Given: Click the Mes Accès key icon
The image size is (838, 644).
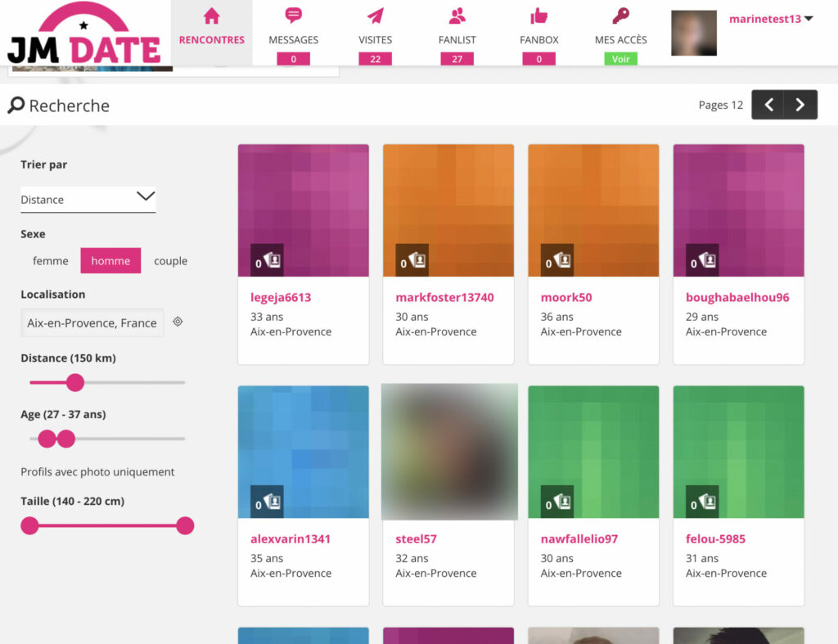Looking at the screenshot, I should 620,16.
